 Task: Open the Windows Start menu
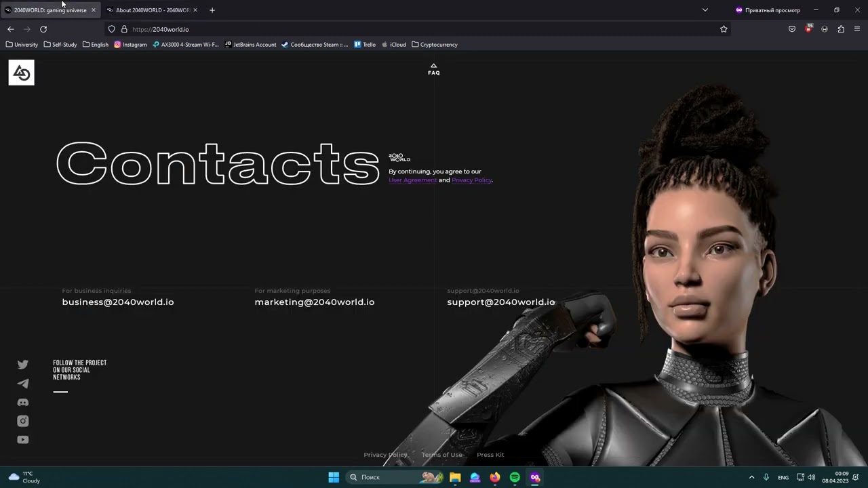[334, 477]
